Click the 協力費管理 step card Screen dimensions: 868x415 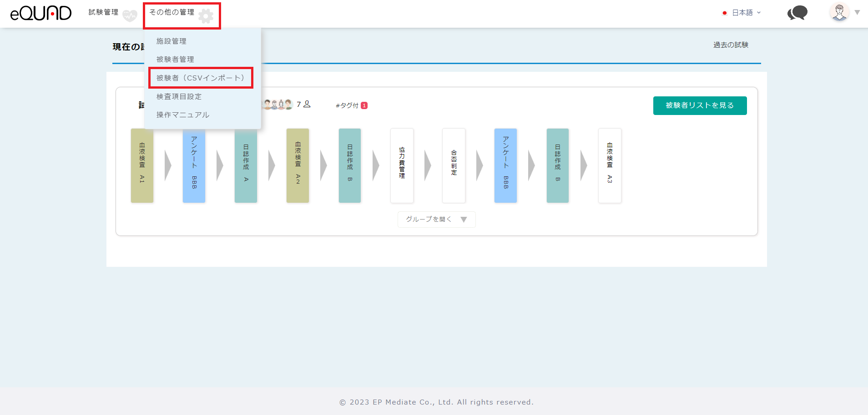pos(402,165)
